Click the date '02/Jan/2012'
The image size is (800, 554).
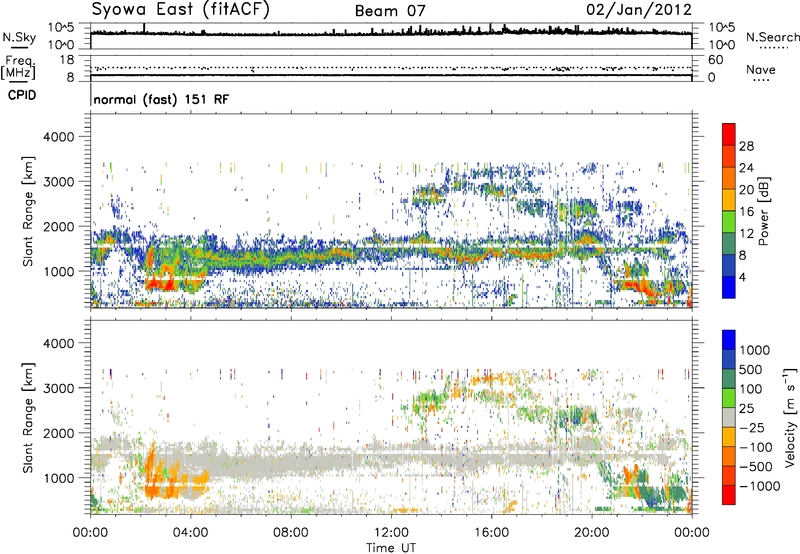point(639,10)
